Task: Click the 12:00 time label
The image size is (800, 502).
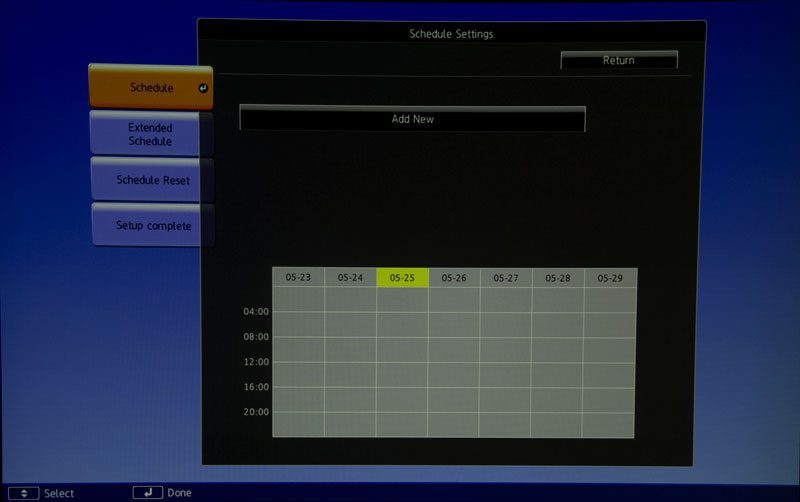Action: pos(256,362)
